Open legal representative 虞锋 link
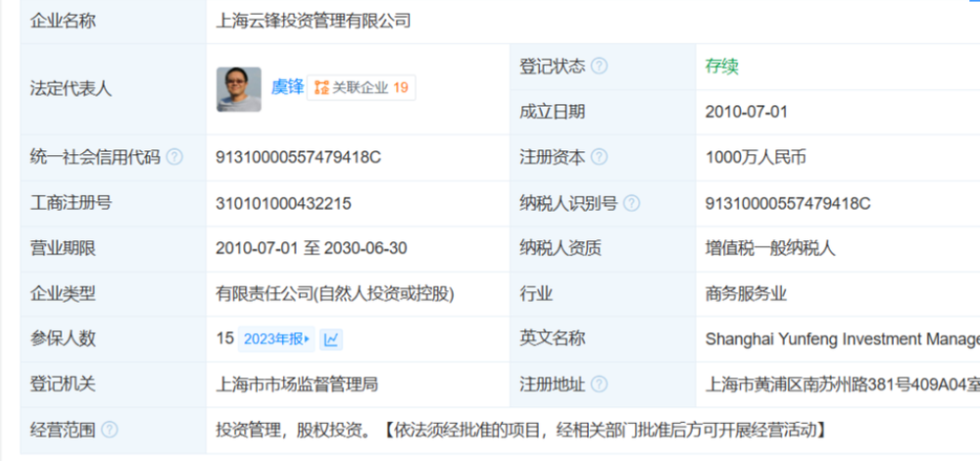980x461 pixels. [287, 87]
